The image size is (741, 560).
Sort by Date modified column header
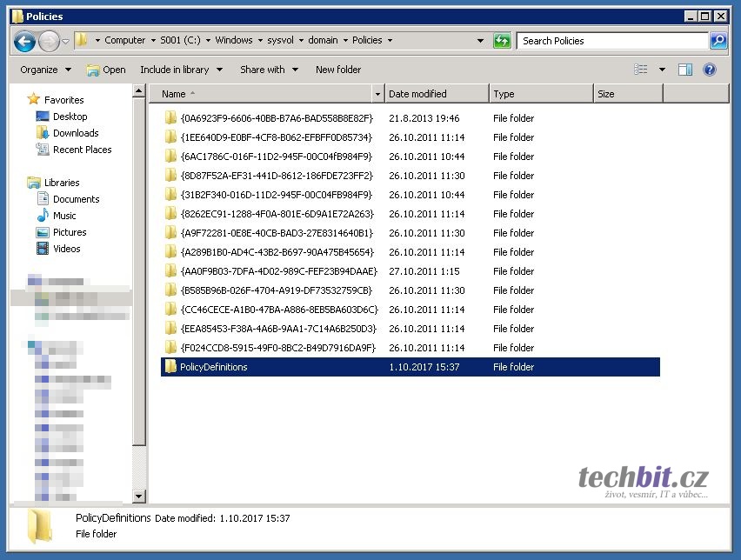(x=436, y=94)
